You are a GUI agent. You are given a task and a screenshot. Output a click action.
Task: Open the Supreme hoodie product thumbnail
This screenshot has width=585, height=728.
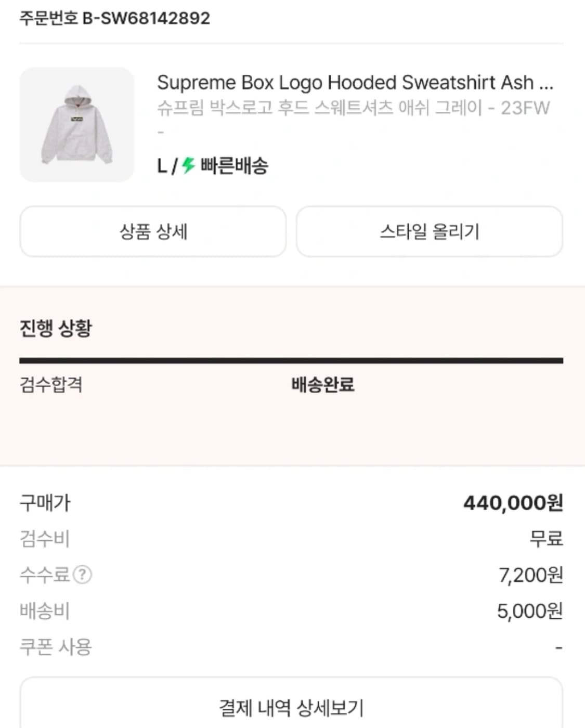(x=77, y=125)
